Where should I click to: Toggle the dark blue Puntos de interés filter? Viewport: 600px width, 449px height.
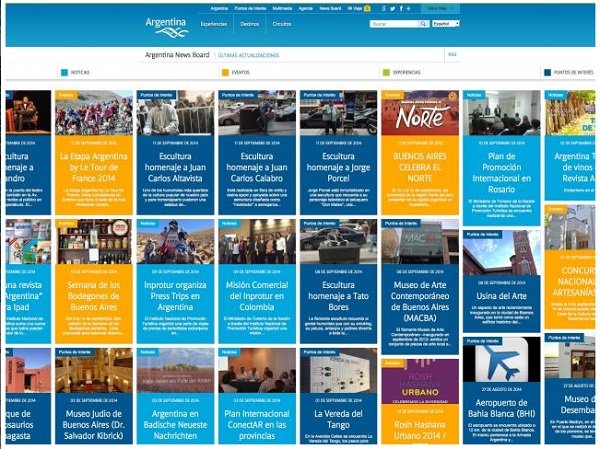546,73
